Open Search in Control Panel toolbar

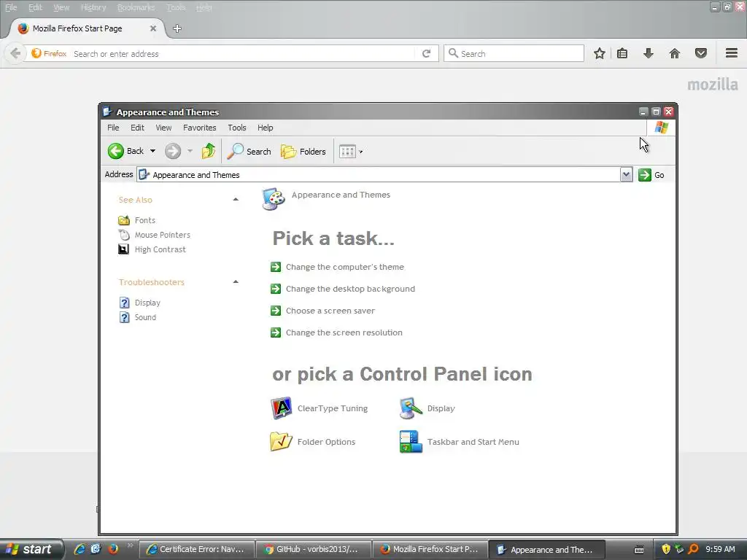(249, 152)
